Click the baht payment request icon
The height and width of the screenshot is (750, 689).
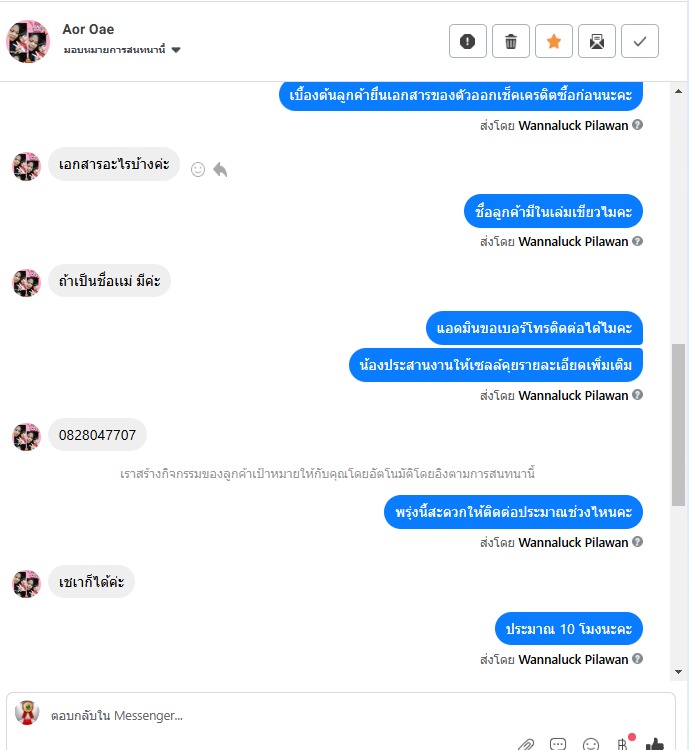tap(623, 743)
